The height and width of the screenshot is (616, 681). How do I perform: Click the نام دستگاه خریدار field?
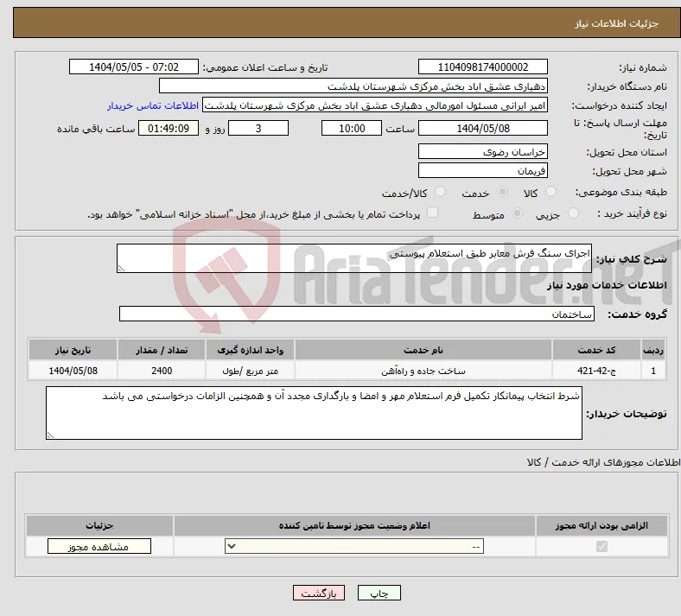[353, 86]
